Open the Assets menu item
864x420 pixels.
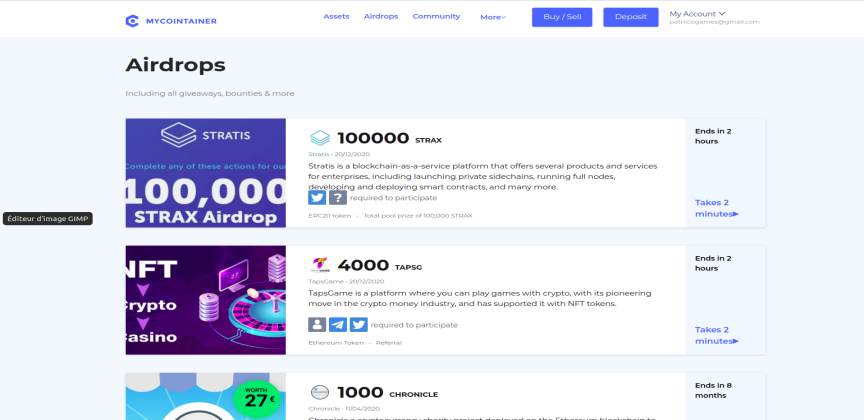[x=336, y=17]
